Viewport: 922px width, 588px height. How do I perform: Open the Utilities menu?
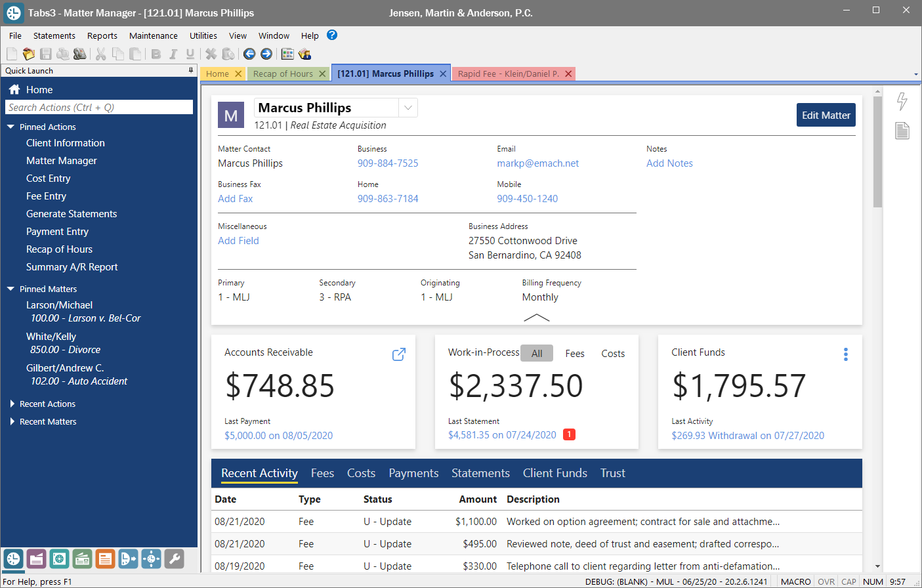point(203,35)
